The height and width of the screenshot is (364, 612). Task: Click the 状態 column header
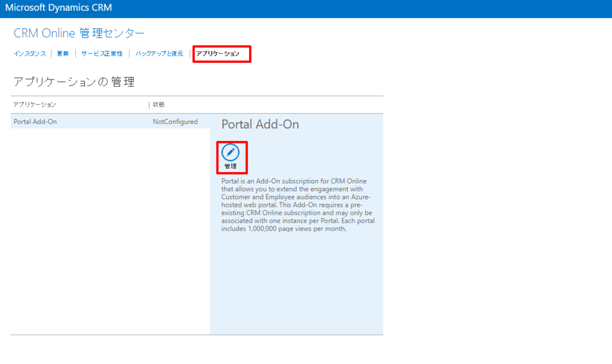pyautogui.click(x=158, y=105)
